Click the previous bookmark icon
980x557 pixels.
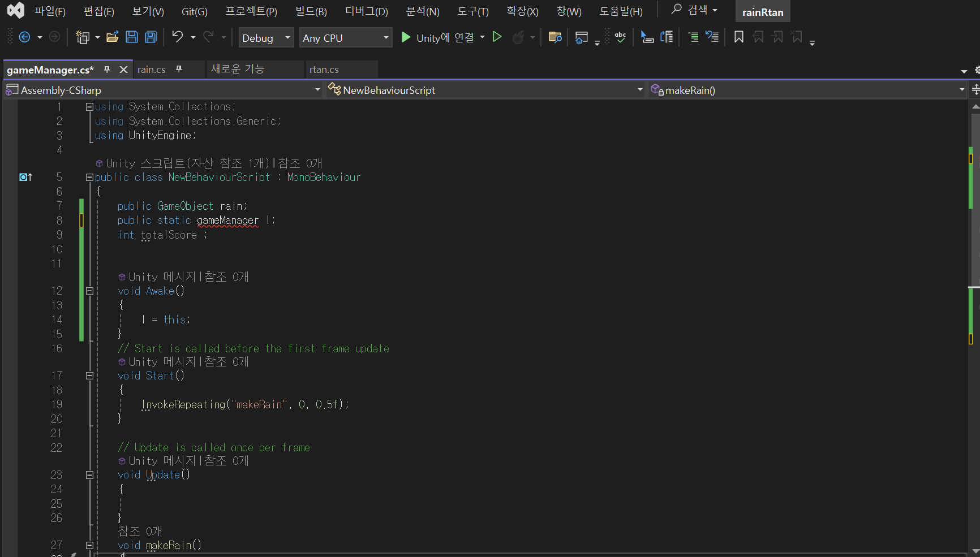(758, 37)
